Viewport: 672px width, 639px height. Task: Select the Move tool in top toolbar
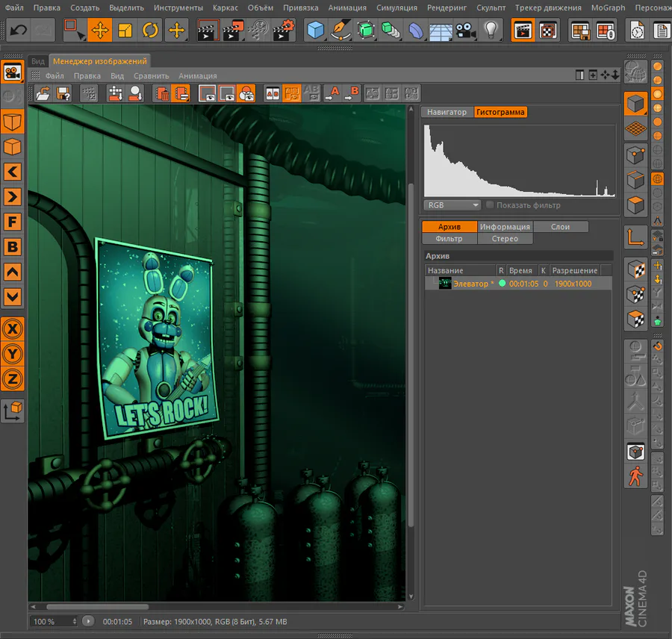point(100,31)
